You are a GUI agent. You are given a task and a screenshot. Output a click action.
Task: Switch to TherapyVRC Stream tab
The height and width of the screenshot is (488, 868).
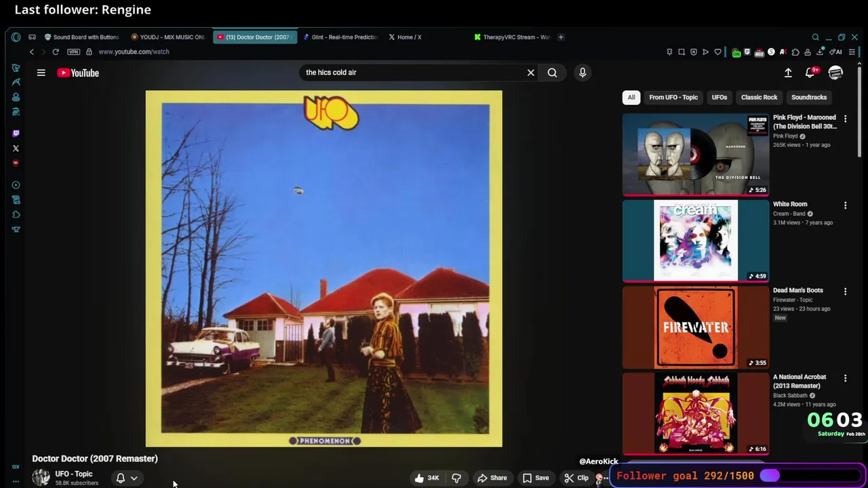point(512,37)
